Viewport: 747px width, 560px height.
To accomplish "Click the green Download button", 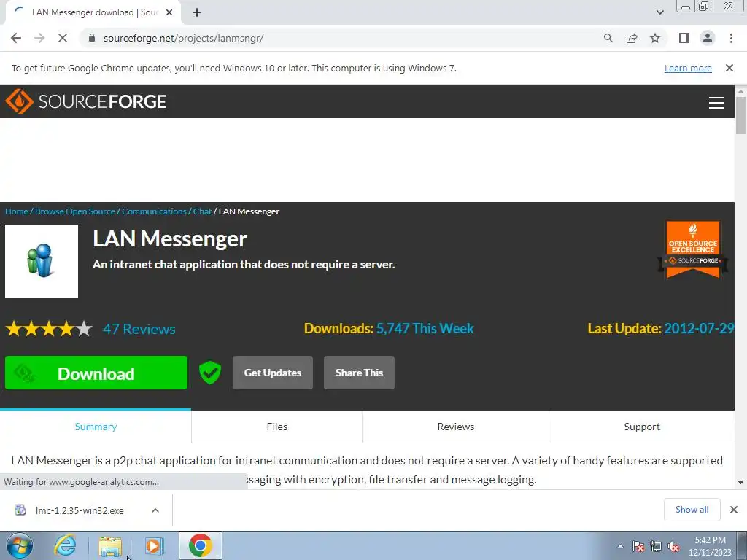I will click(x=96, y=373).
